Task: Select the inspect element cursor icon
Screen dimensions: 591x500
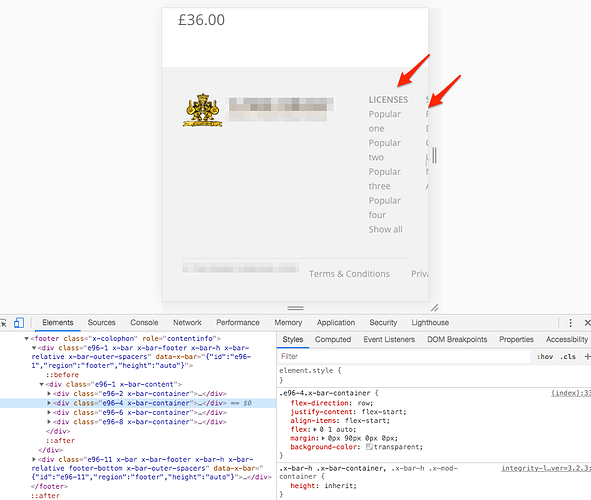Action: click(3, 323)
